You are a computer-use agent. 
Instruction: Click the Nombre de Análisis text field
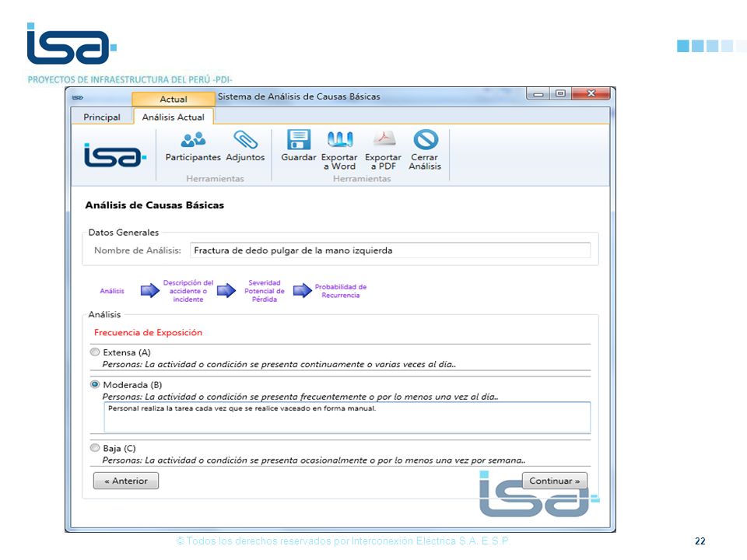(390, 250)
